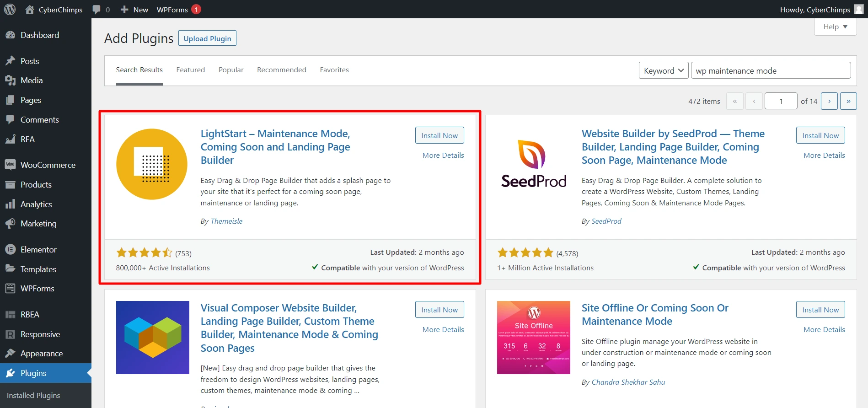Screen dimensions: 868x408
Task: View More Details for SeedProd builder
Action: coord(824,156)
